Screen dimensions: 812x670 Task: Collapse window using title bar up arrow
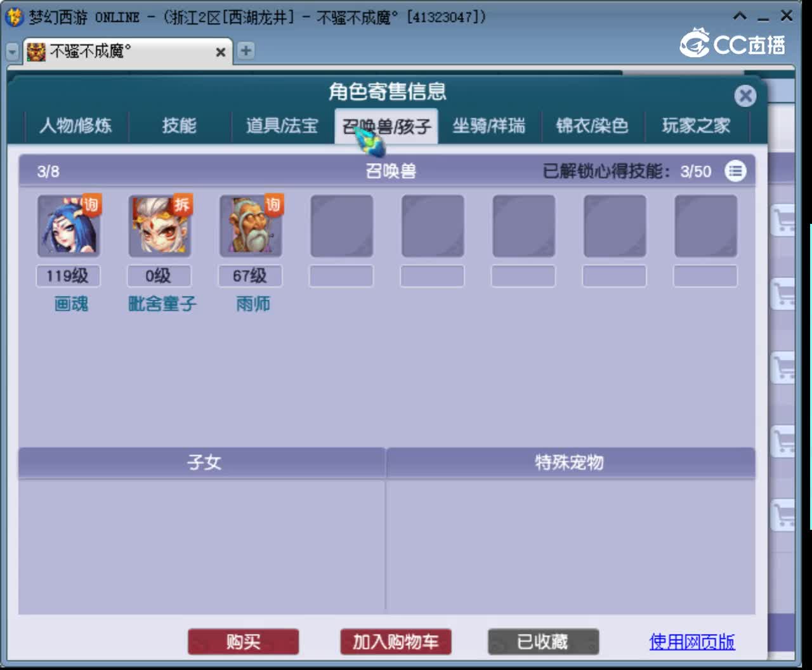740,16
